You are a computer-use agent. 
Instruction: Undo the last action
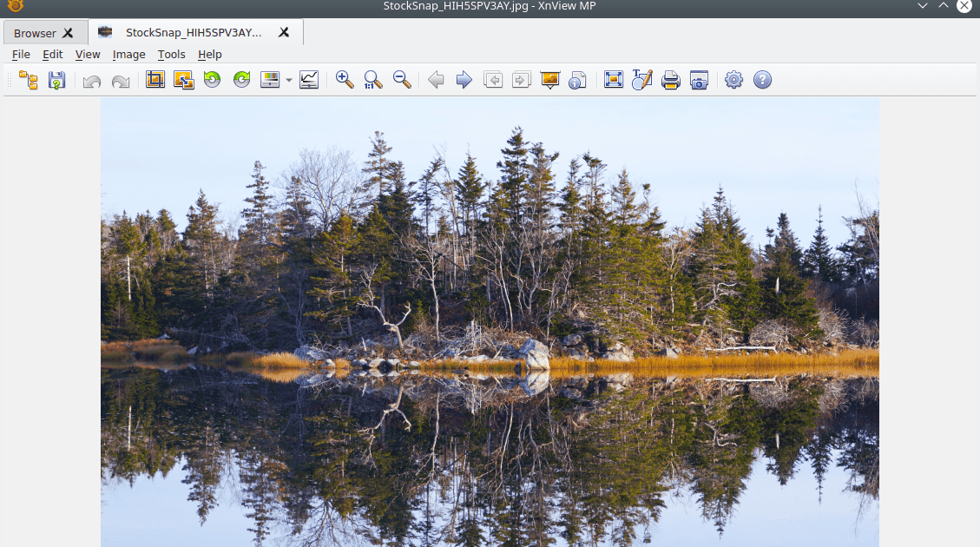pos(92,81)
